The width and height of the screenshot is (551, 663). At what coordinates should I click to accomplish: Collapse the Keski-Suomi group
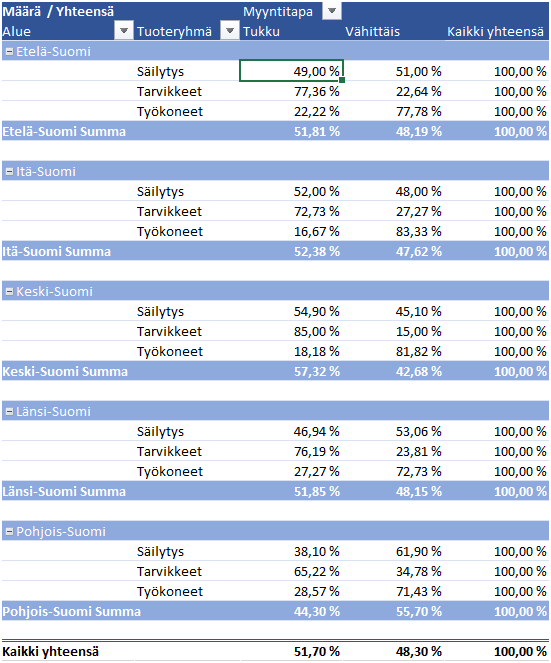(x=9, y=292)
